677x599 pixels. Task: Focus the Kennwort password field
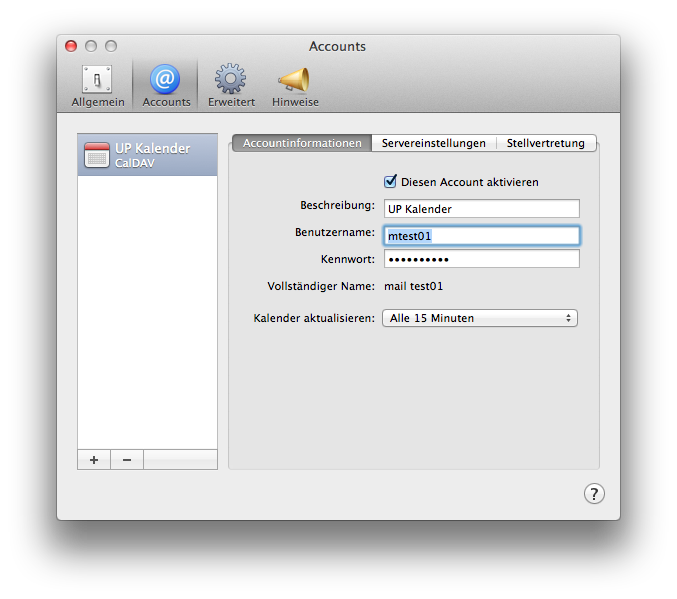pyautogui.click(x=480, y=259)
